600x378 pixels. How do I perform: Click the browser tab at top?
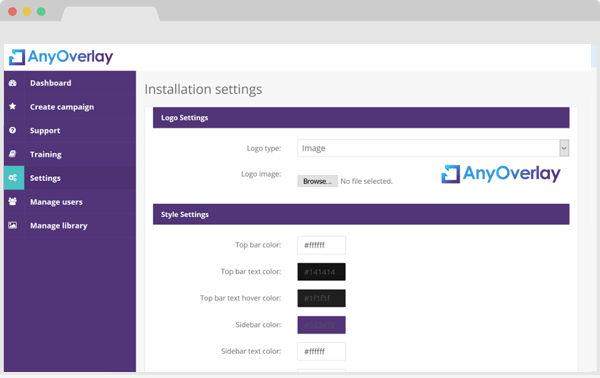tap(110, 14)
